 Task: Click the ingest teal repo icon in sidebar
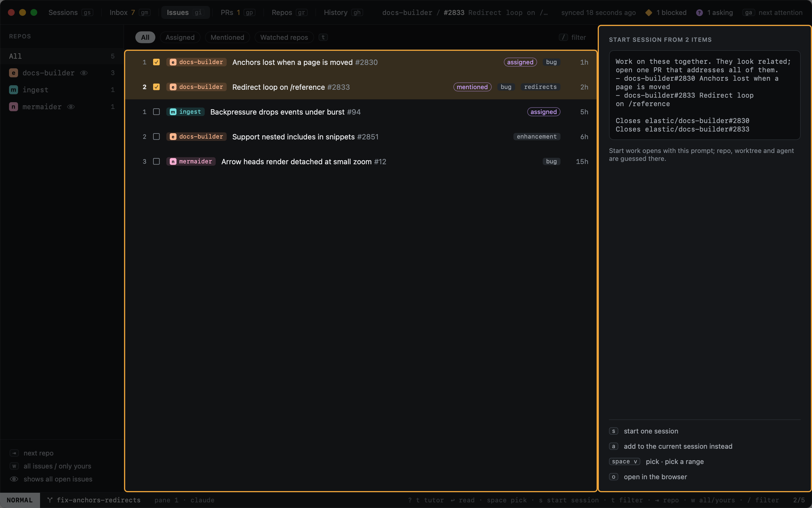[14, 90]
